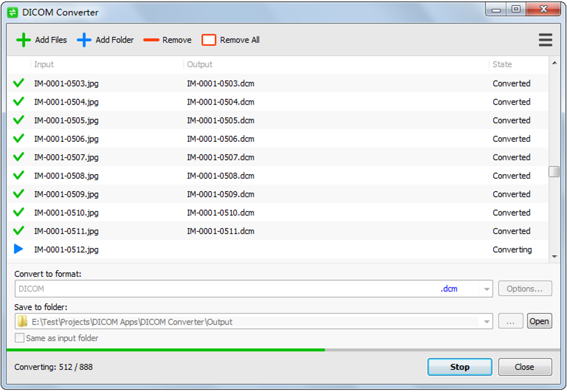
Task: Select the IM-0001-0510.jpg input entry
Action: [x=66, y=212]
